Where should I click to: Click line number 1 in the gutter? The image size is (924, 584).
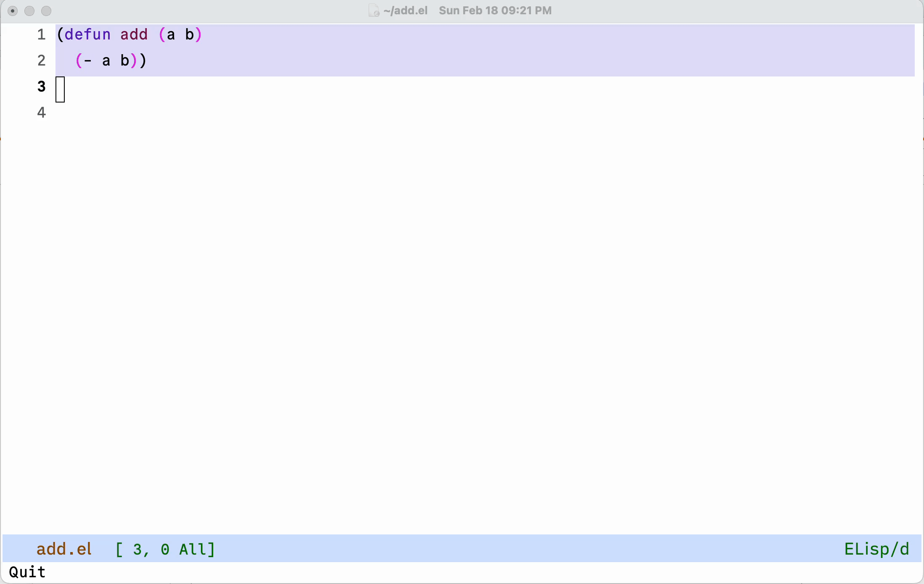(41, 34)
